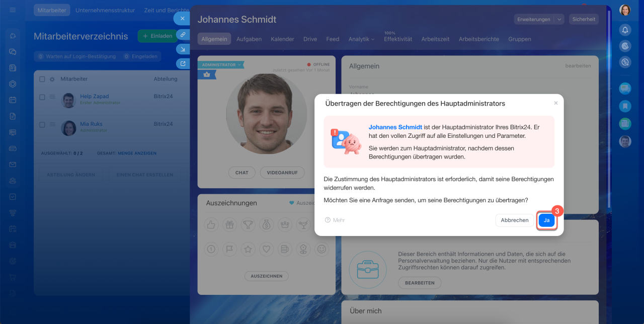Open row menu for Mia Ruks

(52, 125)
